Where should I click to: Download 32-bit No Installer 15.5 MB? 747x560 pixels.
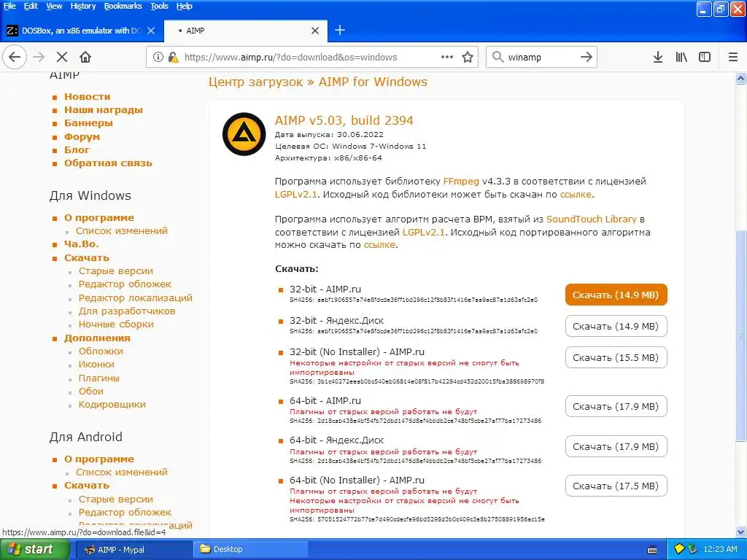(616, 357)
